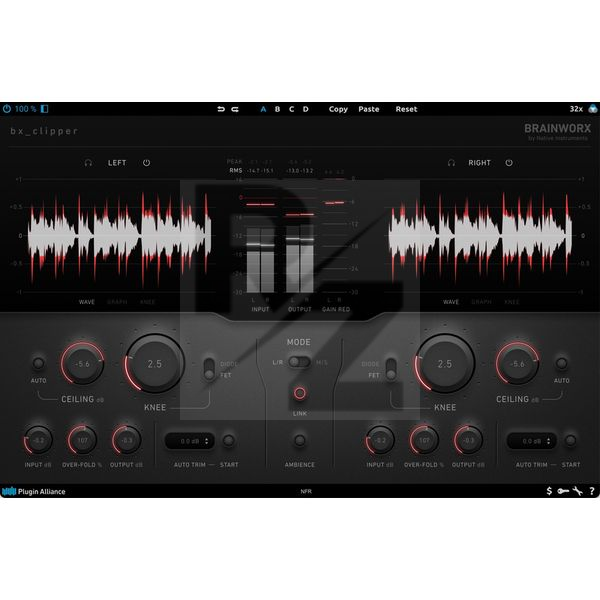Flip the right DIODE/FET switch

pos(391,369)
